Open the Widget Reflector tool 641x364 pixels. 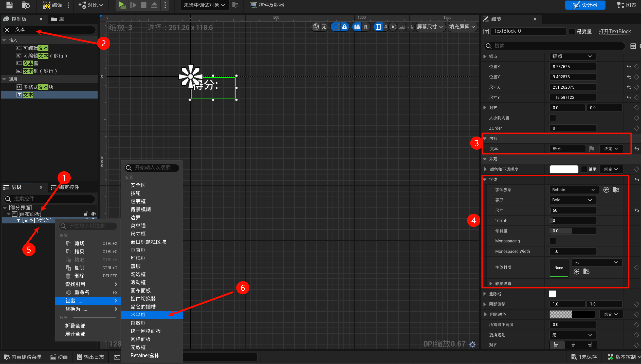coord(267,5)
